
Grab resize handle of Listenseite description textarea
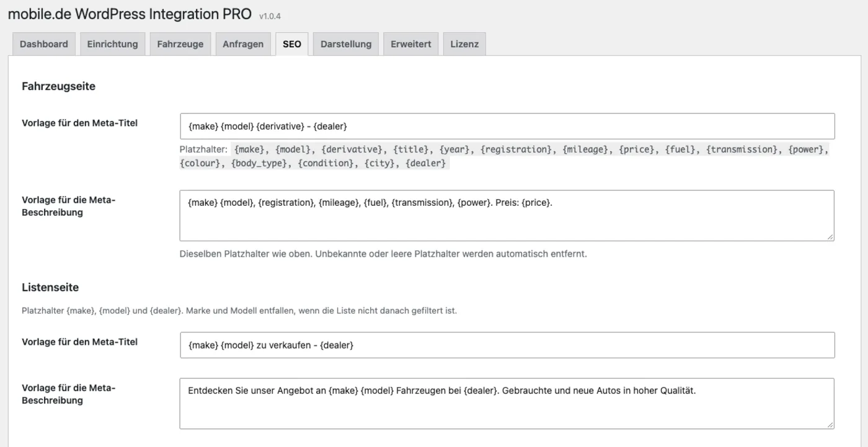(x=830, y=425)
